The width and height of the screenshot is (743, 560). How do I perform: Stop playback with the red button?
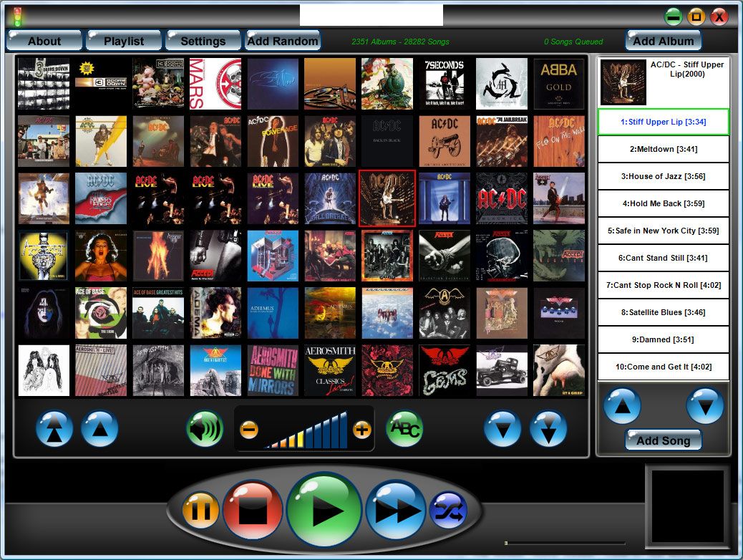point(254,511)
